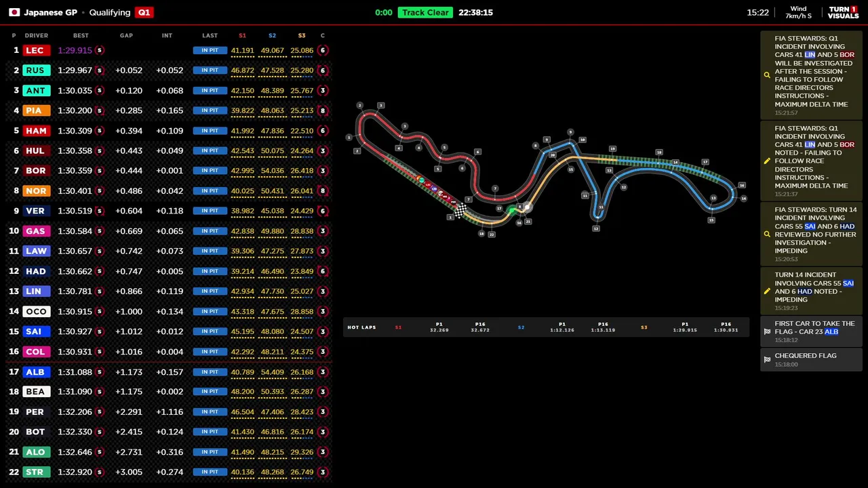This screenshot has width=868, height=488.
Task: Click S1 label in hot laps bar
Action: point(398,327)
